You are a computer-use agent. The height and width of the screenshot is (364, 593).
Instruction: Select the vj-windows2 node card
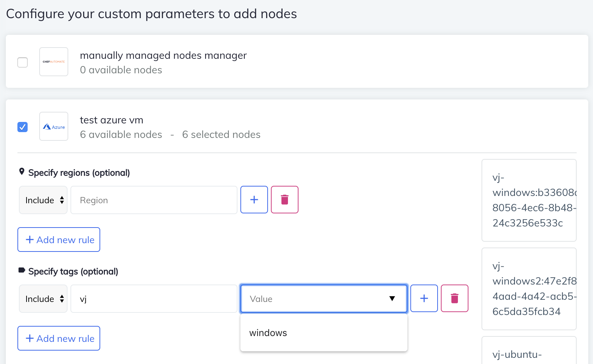coord(529,289)
